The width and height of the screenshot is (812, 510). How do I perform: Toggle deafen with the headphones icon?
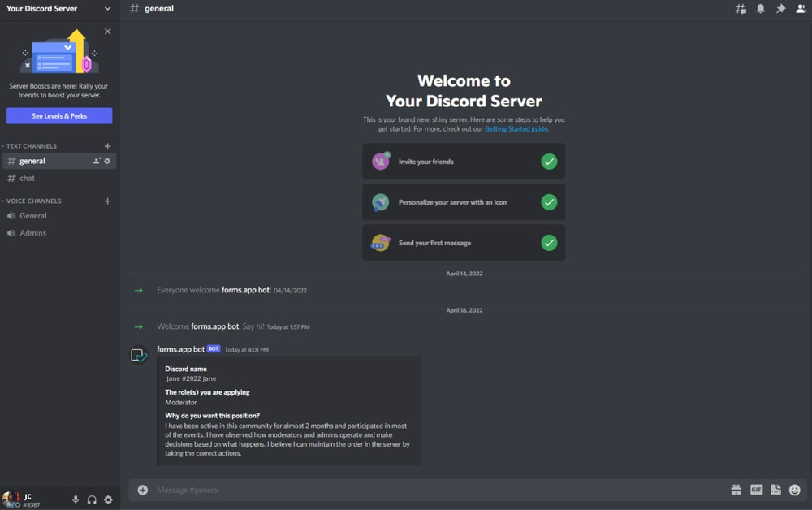tap(92, 499)
